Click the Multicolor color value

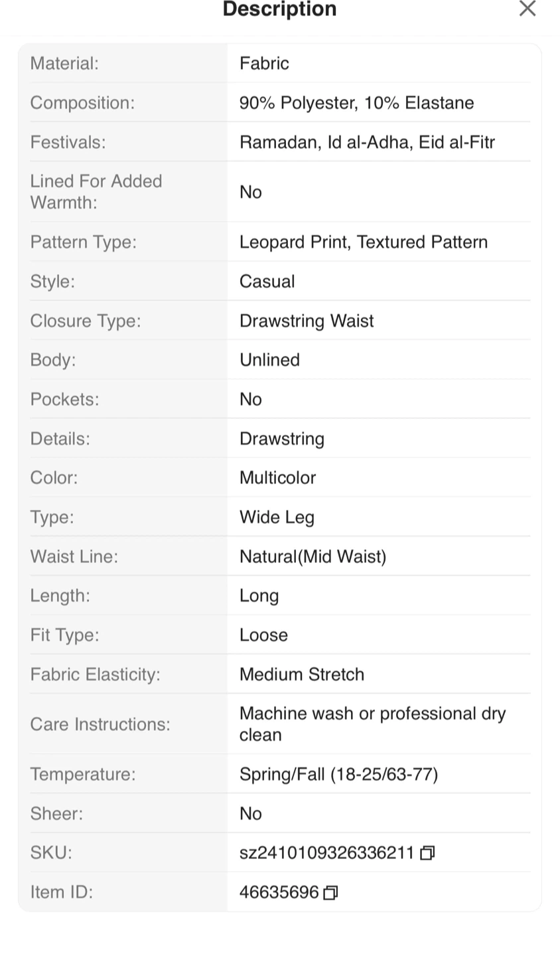tap(277, 478)
